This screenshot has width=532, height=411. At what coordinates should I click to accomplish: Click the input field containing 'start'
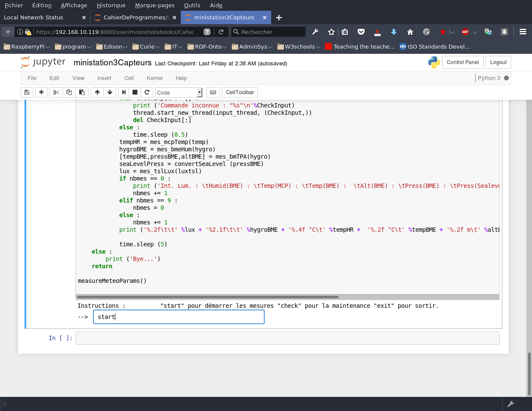[x=179, y=317]
